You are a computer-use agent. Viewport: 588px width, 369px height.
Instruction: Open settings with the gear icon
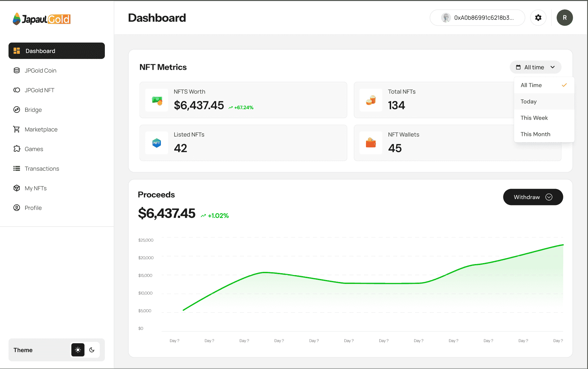pyautogui.click(x=538, y=18)
